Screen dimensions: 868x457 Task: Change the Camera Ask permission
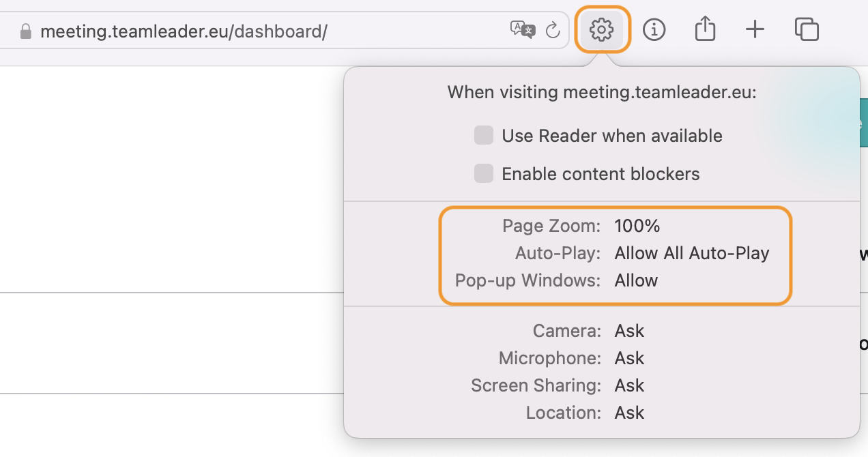point(629,331)
